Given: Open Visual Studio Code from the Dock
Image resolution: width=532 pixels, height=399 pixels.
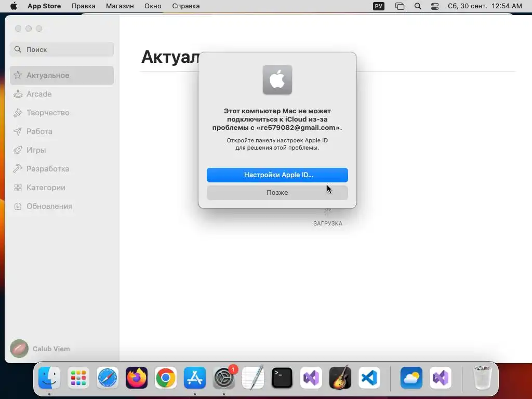Looking at the screenshot, I should [369, 378].
